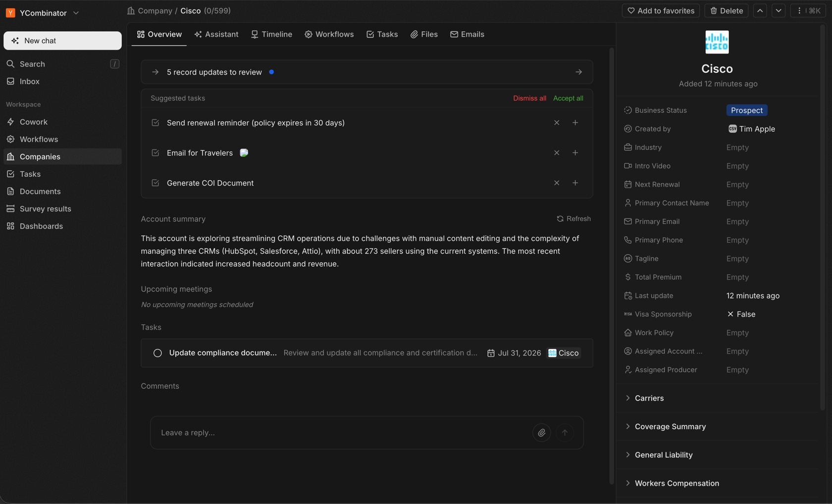Viewport: 832px width, 504px height.
Task: Click the Empty value for Total Premium
Action: pyautogui.click(x=737, y=277)
